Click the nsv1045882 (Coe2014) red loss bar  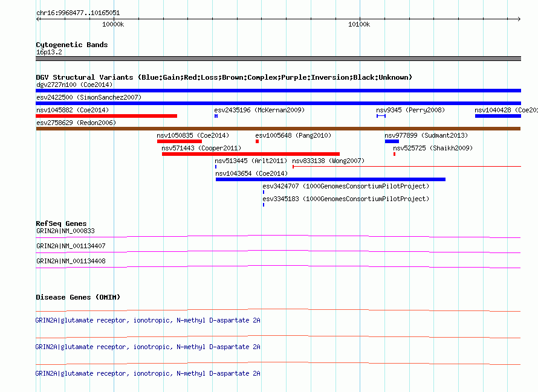click(x=106, y=116)
